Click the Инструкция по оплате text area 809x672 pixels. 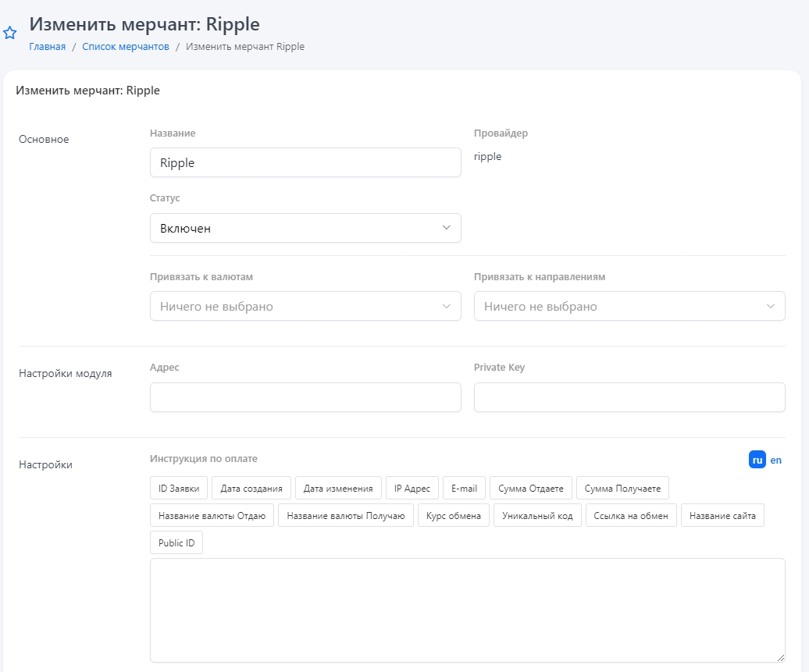pyautogui.click(x=467, y=610)
